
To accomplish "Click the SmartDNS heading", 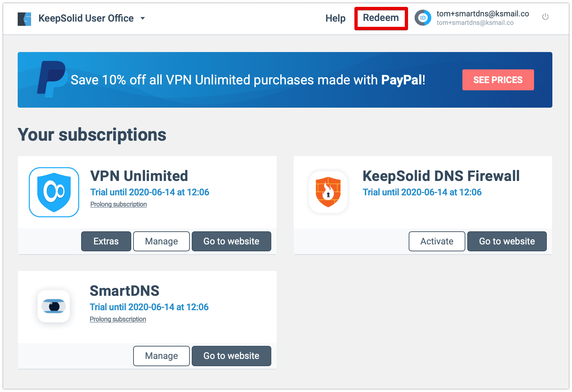I will [x=125, y=291].
